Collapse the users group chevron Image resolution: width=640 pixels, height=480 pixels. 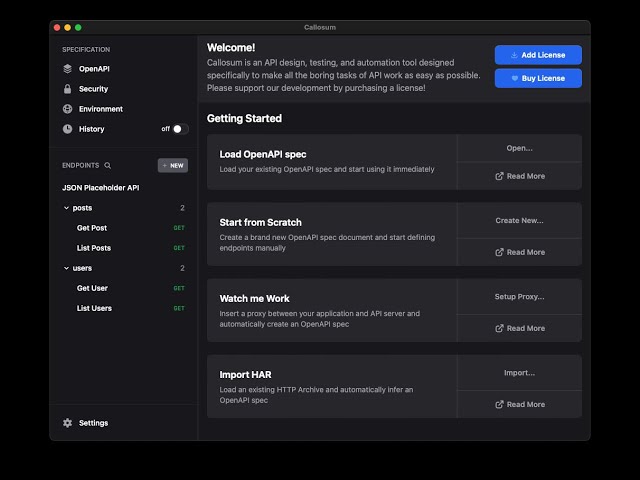pyautogui.click(x=66, y=268)
